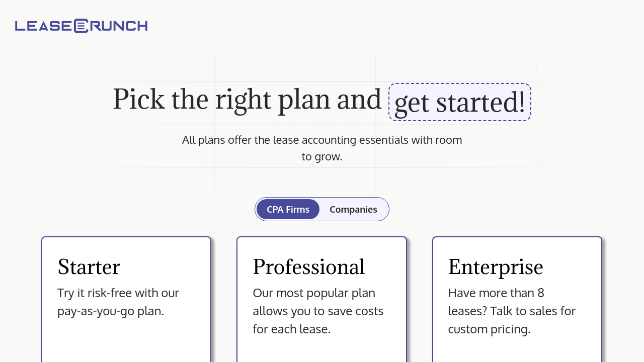Click the document-shaped C icon in logo
The height and width of the screenshot is (362, 644).
click(x=81, y=26)
